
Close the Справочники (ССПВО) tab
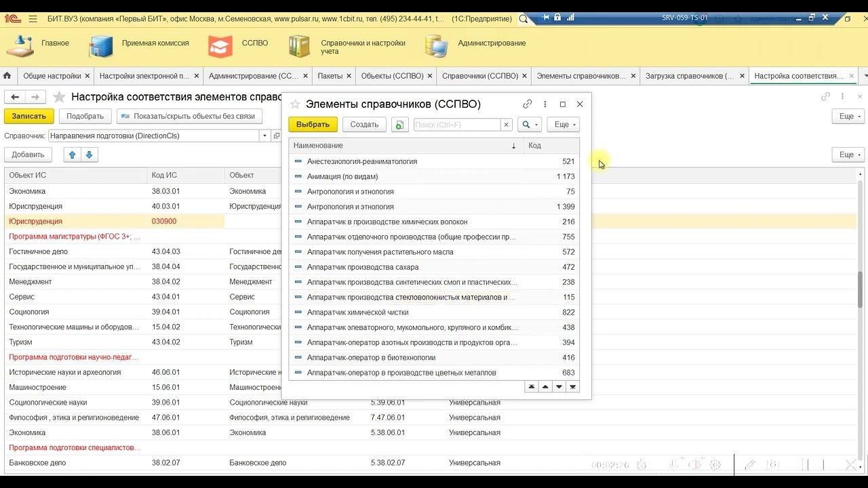point(526,76)
